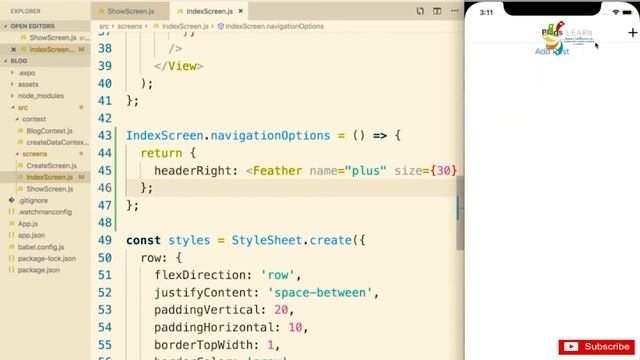The height and width of the screenshot is (360, 640).
Task: Click StyleSheet on line 49
Action: (267, 240)
